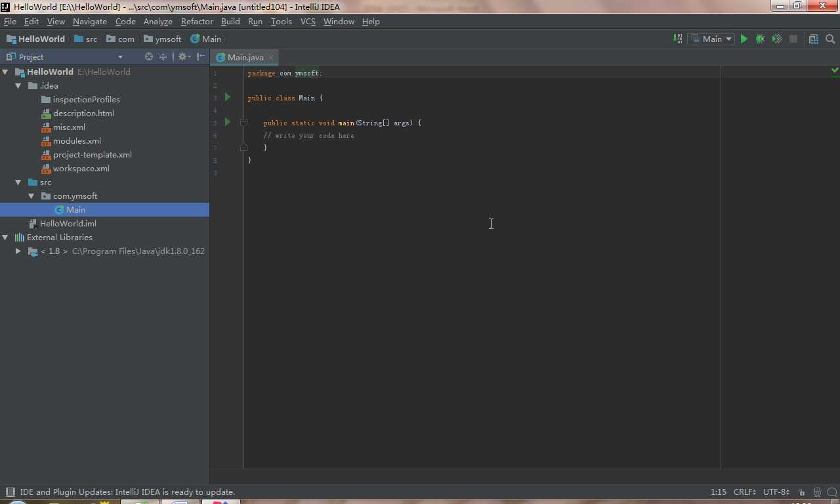The width and height of the screenshot is (840, 504).
Task: Select project-template.xml in project tree
Action: coord(92,154)
